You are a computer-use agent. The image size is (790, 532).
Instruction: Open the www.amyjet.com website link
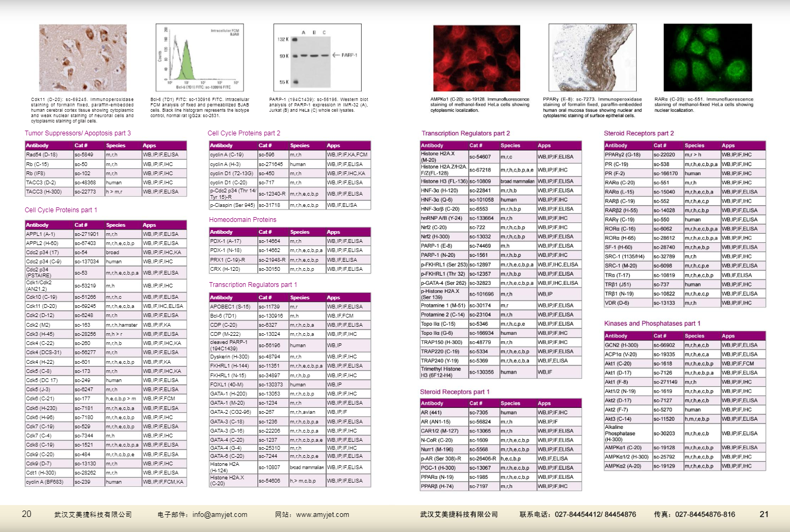point(322,515)
